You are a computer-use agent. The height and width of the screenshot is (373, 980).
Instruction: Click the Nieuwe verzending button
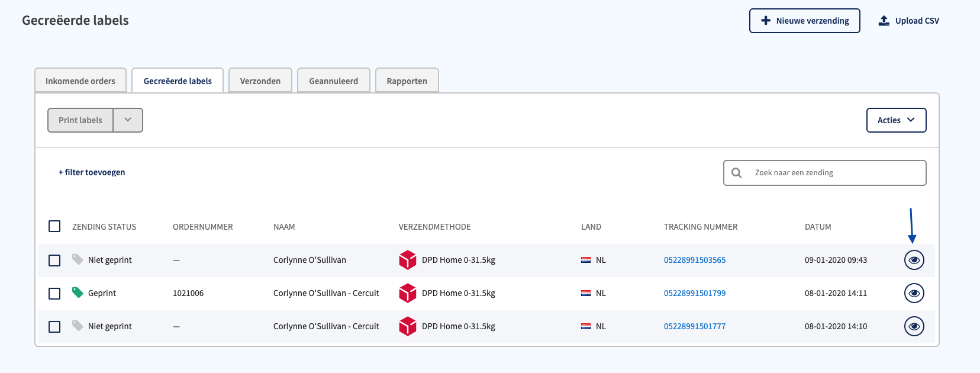click(805, 21)
